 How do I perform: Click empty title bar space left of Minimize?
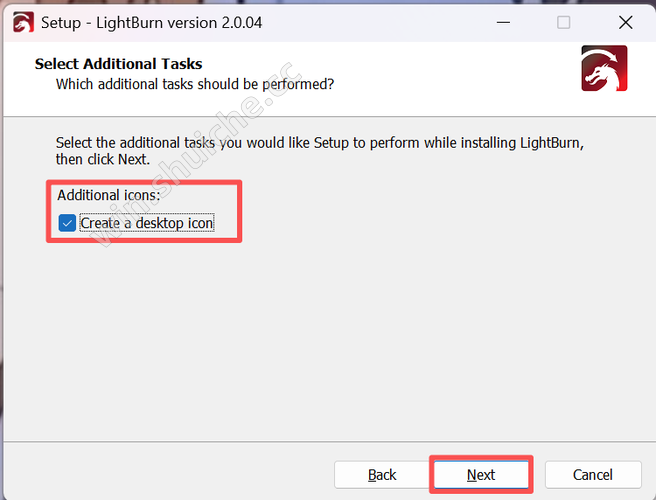pos(380,22)
